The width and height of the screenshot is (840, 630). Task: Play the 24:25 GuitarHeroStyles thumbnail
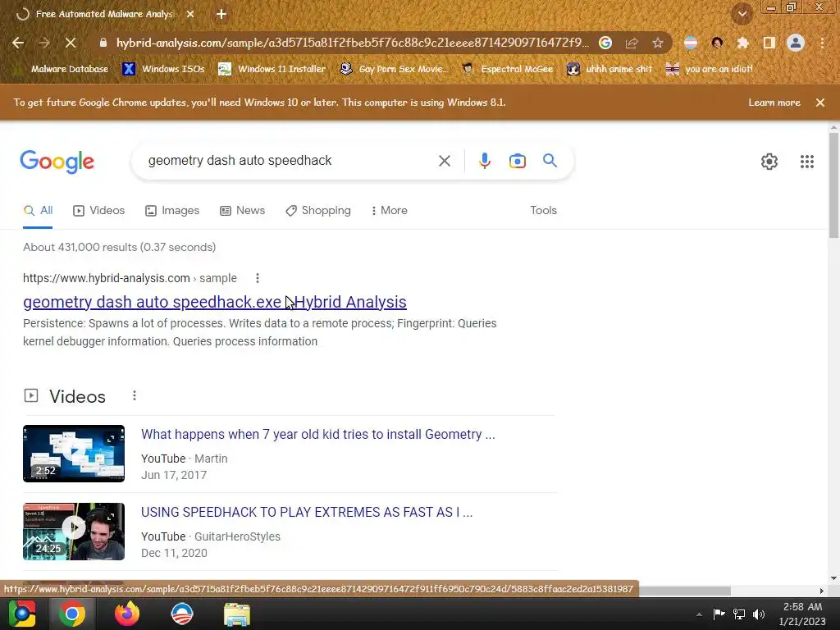pyautogui.click(x=74, y=532)
